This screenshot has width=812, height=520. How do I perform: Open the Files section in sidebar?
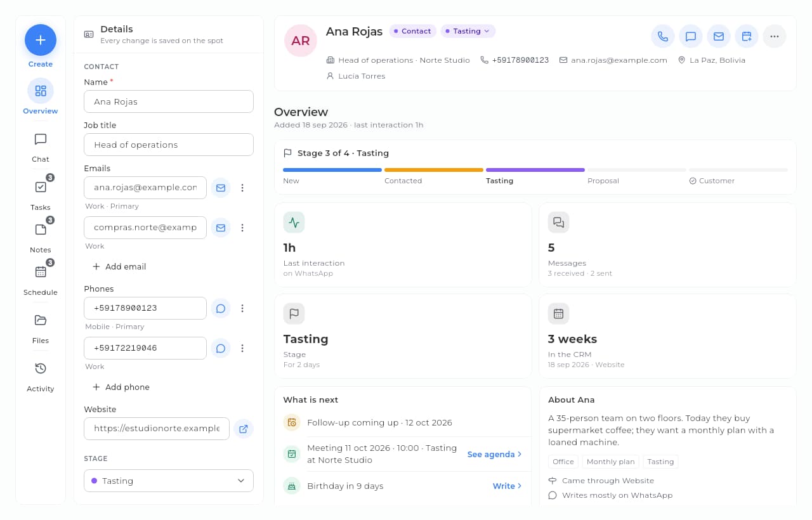click(41, 327)
